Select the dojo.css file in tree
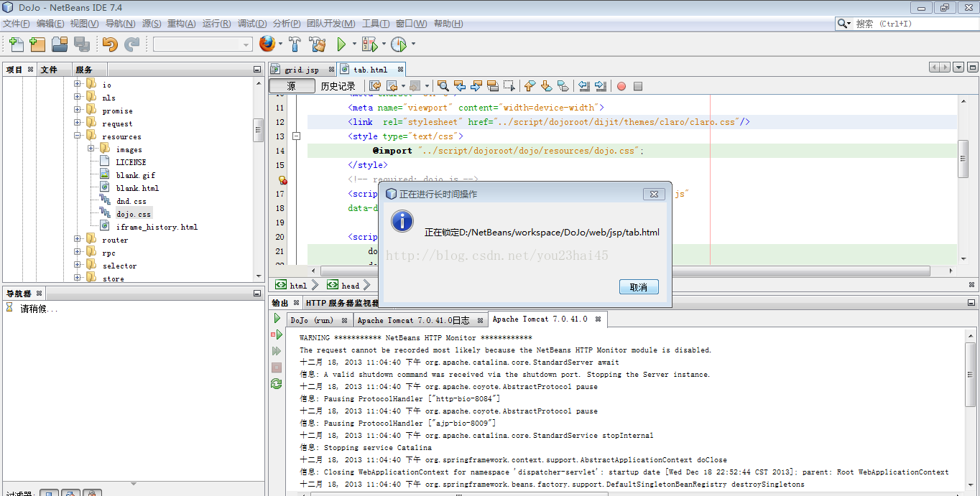This screenshot has height=496, width=980. pyautogui.click(x=134, y=214)
